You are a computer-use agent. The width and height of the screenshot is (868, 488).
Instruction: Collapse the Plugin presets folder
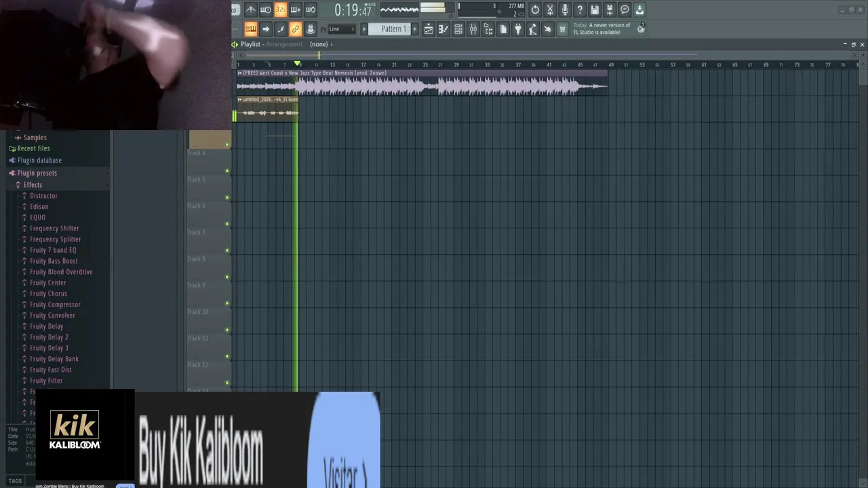coord(37,173)
